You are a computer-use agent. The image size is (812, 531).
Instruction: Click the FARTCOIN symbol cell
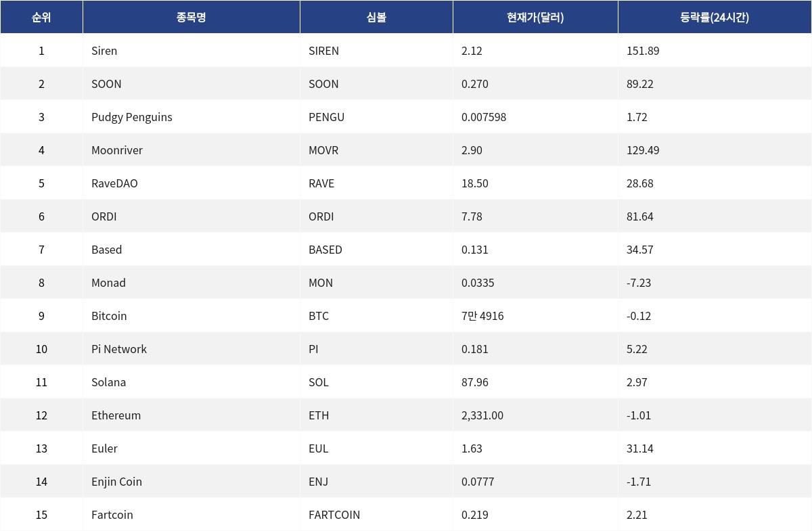[334, 515]
